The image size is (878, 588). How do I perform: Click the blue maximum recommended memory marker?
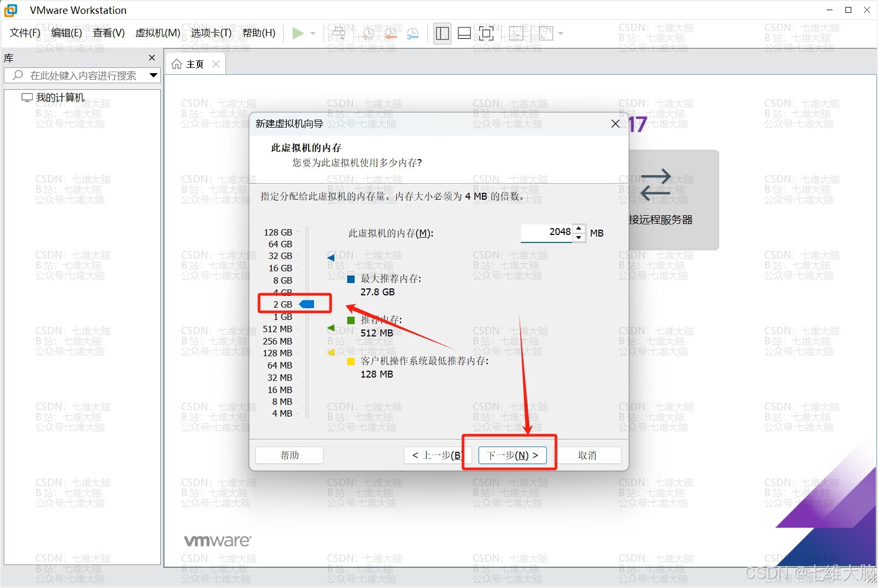pos(331,258)
